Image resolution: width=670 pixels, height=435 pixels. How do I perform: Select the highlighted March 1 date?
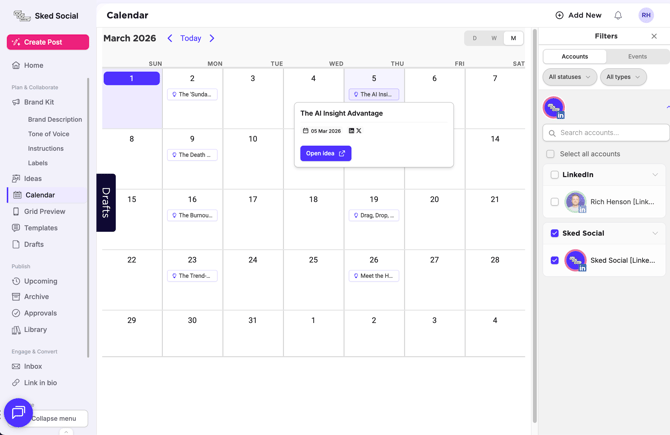coord(132,79)
